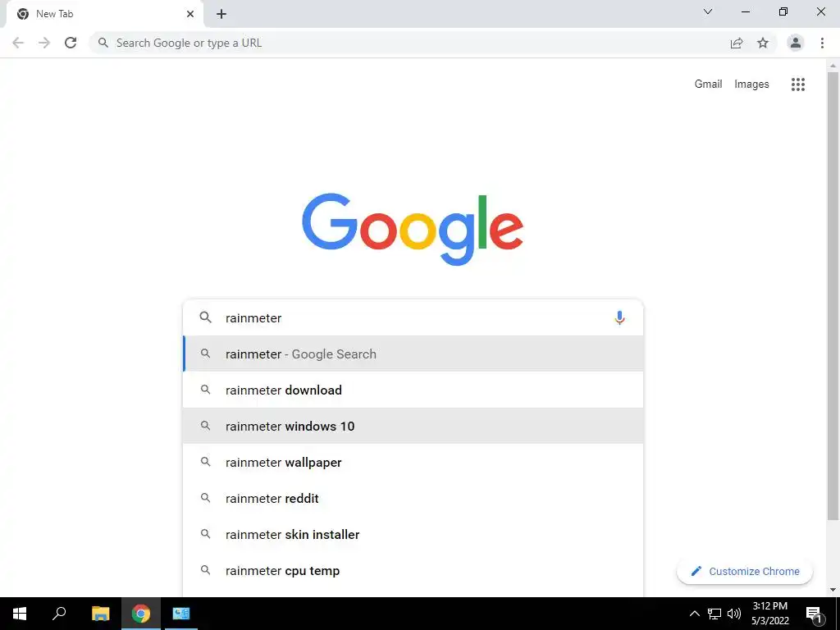Expand the tab search chevron

(x=708, y=11)
